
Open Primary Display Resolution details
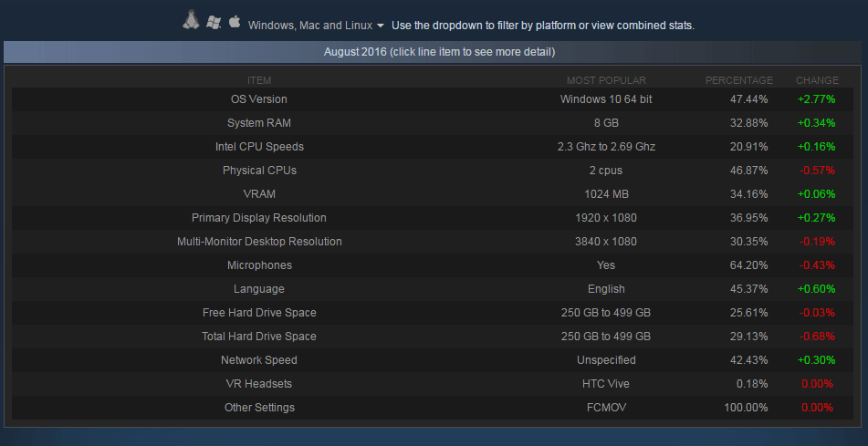(x=433, y=218)
